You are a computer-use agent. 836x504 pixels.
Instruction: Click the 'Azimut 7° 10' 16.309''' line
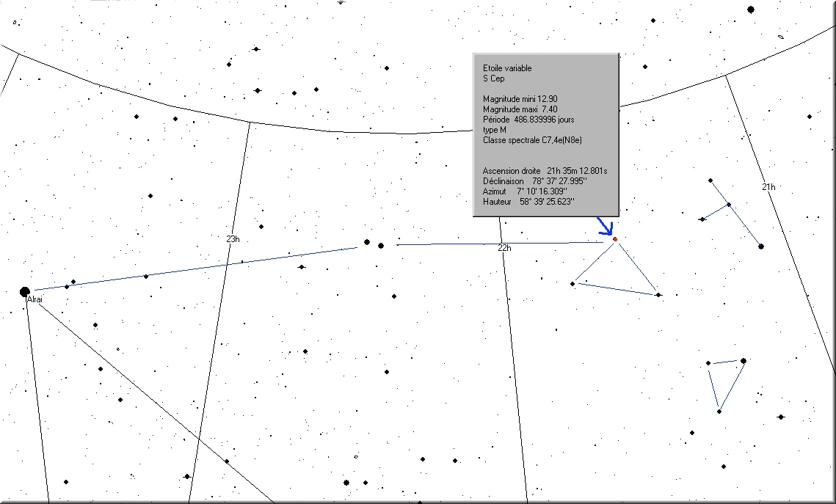526,191
